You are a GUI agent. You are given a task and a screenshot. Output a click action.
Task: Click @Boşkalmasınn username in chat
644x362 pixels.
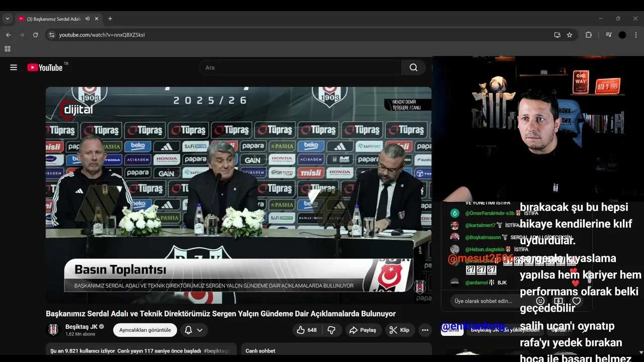point(483,237)
